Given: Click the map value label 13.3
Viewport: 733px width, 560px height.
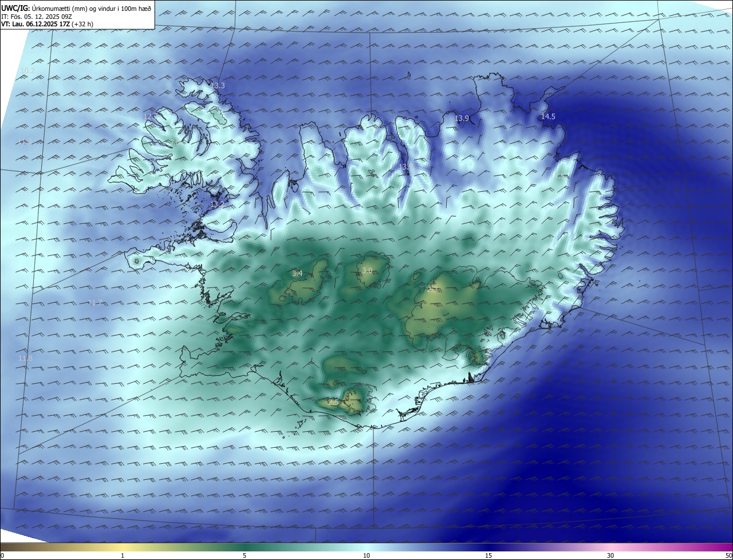Looking at the screenshot, I should pyautogui.click(x=218, y=85).
